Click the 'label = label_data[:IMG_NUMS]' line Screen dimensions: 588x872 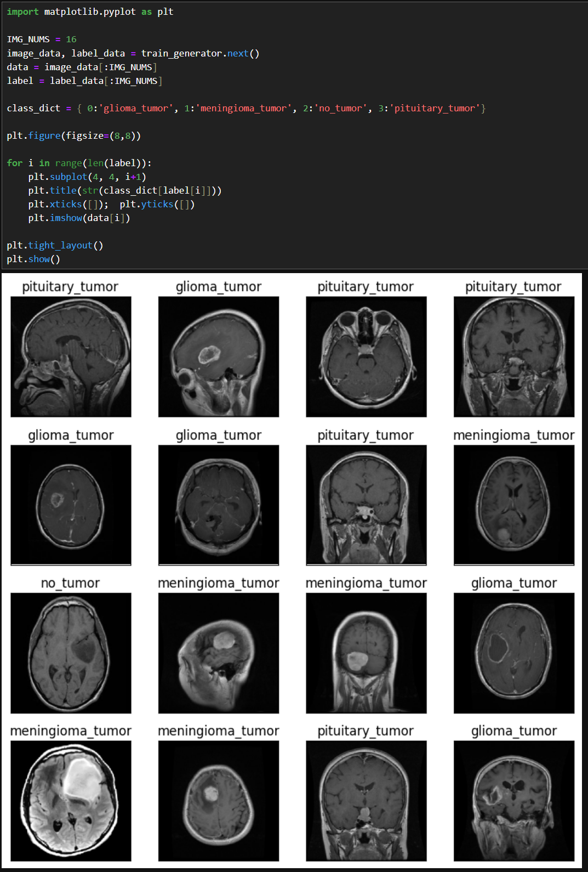tap(84, 81)
